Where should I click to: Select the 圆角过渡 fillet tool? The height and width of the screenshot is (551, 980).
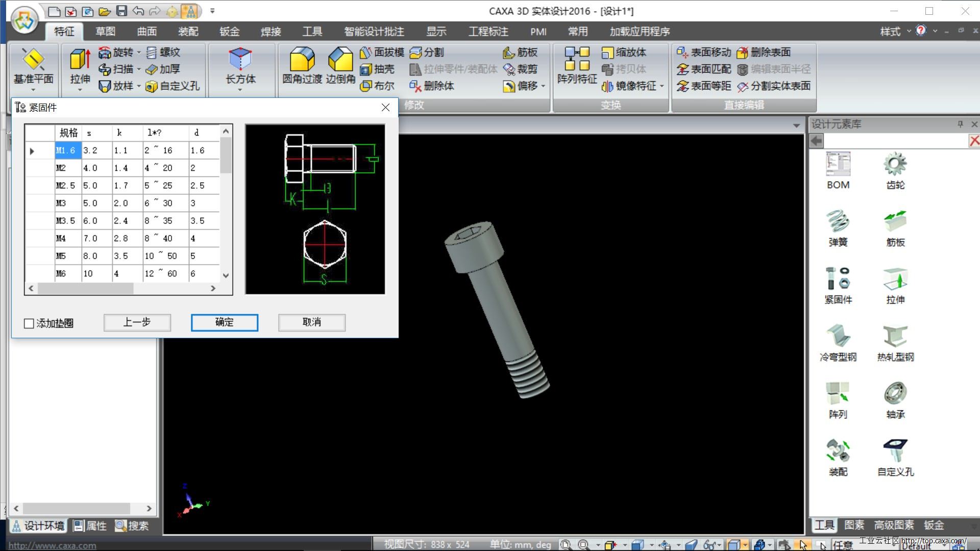point(302,65)
